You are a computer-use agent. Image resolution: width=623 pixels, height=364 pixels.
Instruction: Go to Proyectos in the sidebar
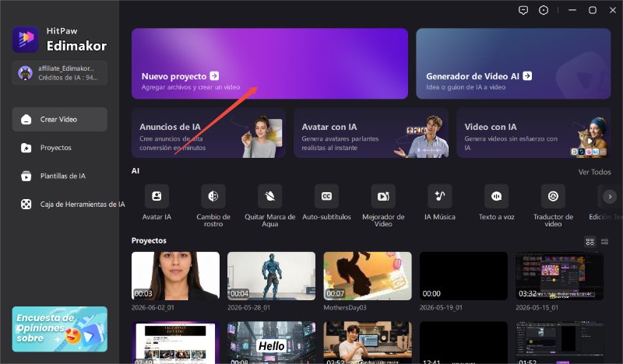pyautogui.click(x=60, y=148)
